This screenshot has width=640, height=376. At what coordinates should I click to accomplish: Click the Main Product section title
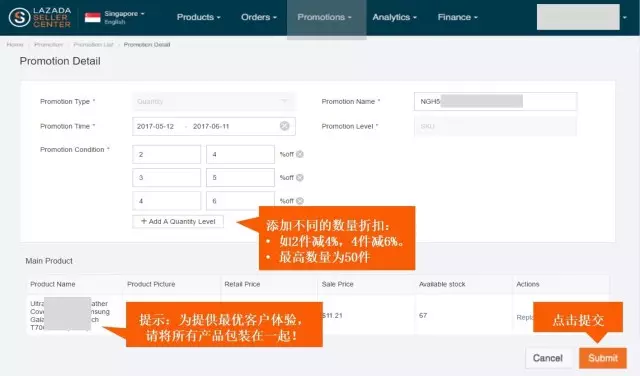click(49, 261)
